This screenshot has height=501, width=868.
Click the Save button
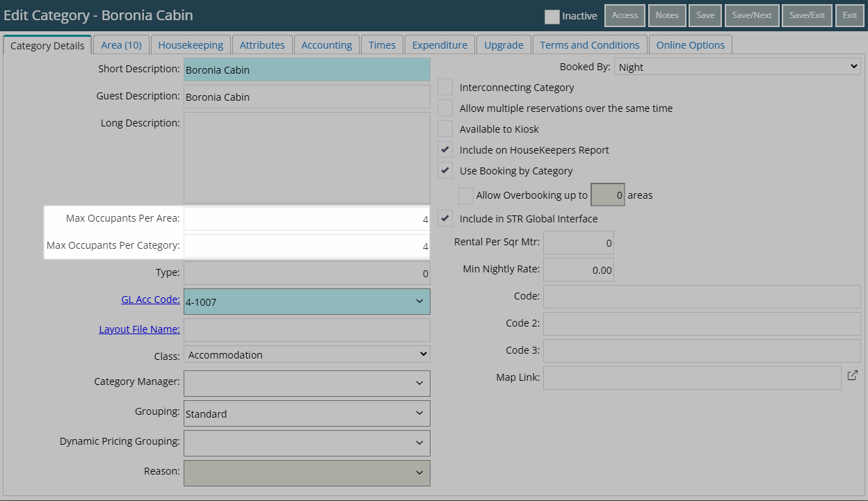pos(705,15)
